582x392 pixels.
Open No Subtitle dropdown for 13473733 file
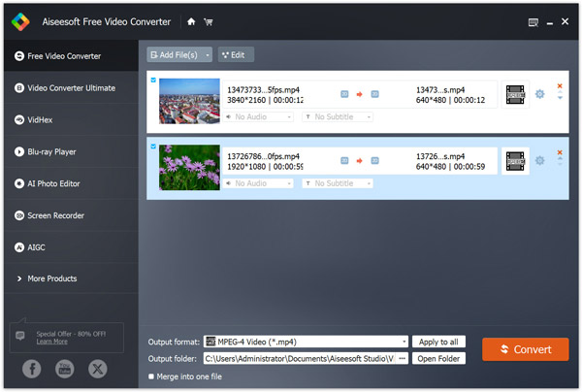pyautogui.click(x=338, y=117)
